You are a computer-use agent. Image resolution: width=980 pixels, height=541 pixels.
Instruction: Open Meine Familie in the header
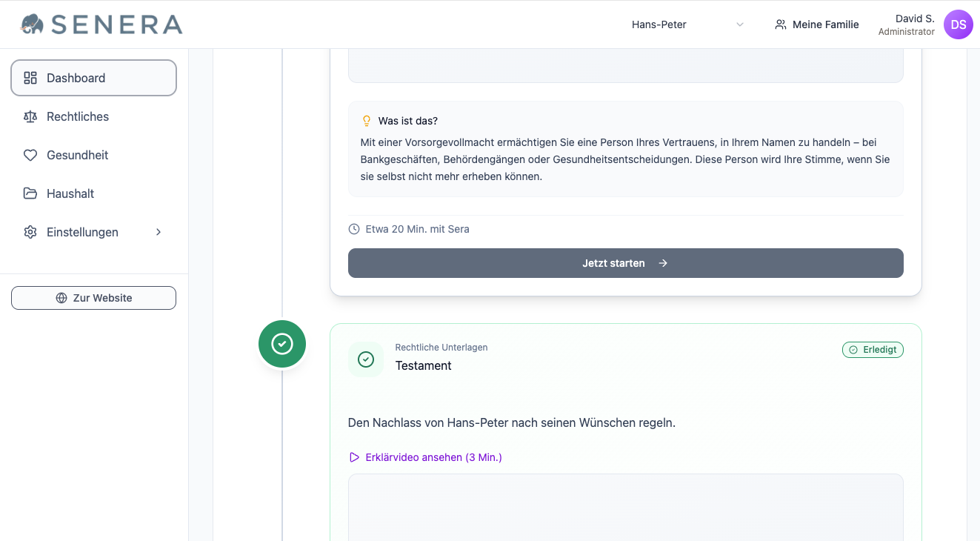pyautogui.click(x=817, y=24)
